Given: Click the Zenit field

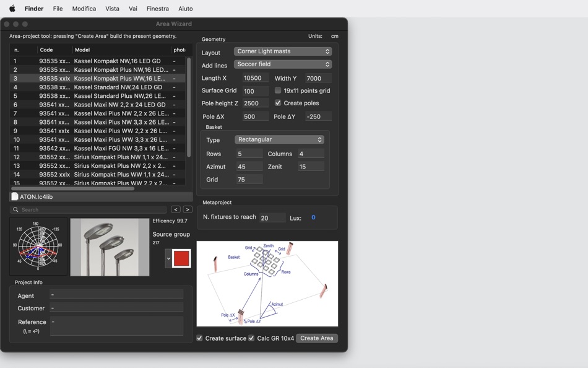Looking at the screenshot, I should click(x=311, y=167).
